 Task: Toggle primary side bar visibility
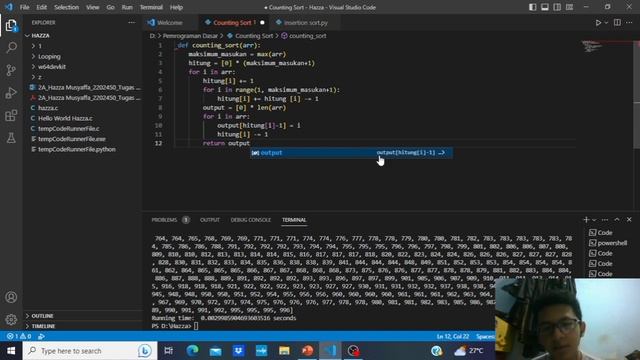pos(533,7)
